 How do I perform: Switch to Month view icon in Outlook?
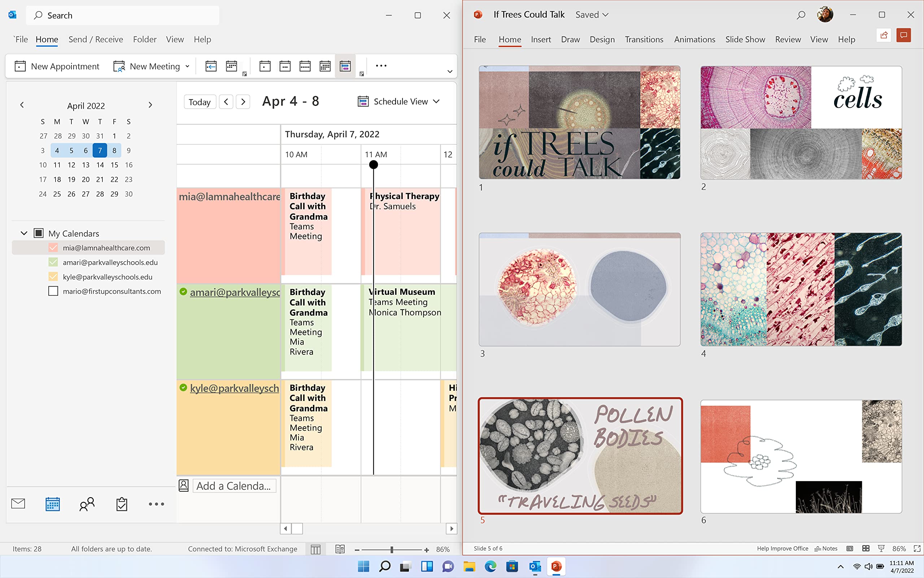[325, 66]
